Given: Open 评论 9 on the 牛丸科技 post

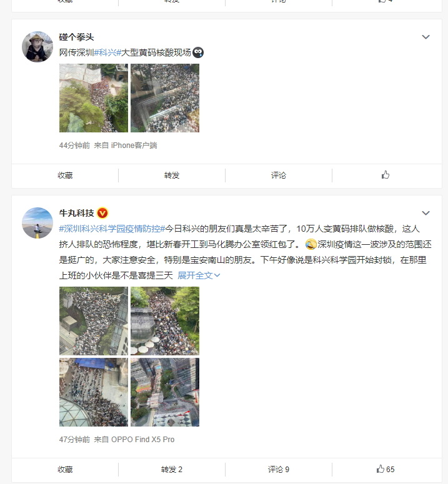Looking at the screenshot, I should [x=279, y=470].
